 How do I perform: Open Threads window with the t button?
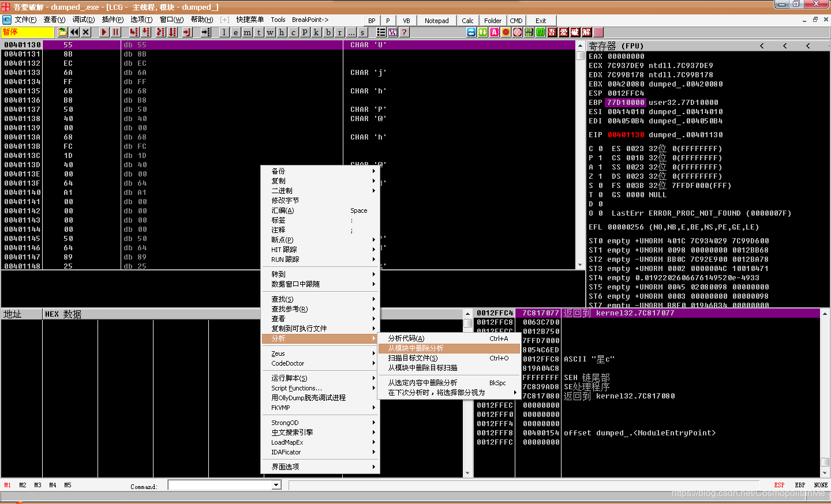point(259,32)
